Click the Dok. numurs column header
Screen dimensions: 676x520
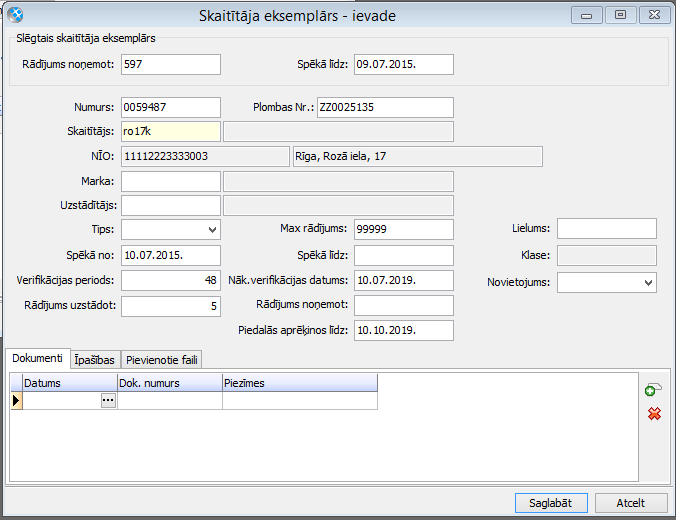click(170, 382)
